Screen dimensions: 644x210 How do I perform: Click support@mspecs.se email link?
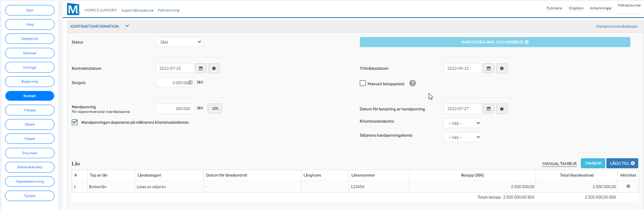[137, 10]
